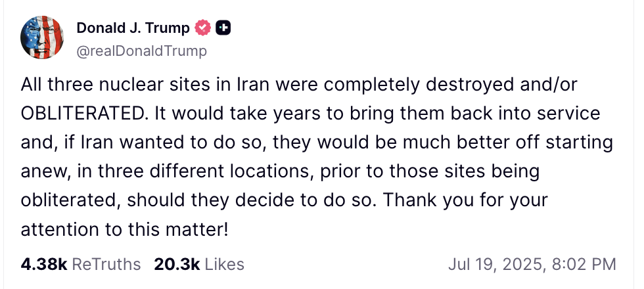Image resolution: width=644 pixels, height=289 pixels.
Task: Click the black plus badge icon
Action: [224, 28]
